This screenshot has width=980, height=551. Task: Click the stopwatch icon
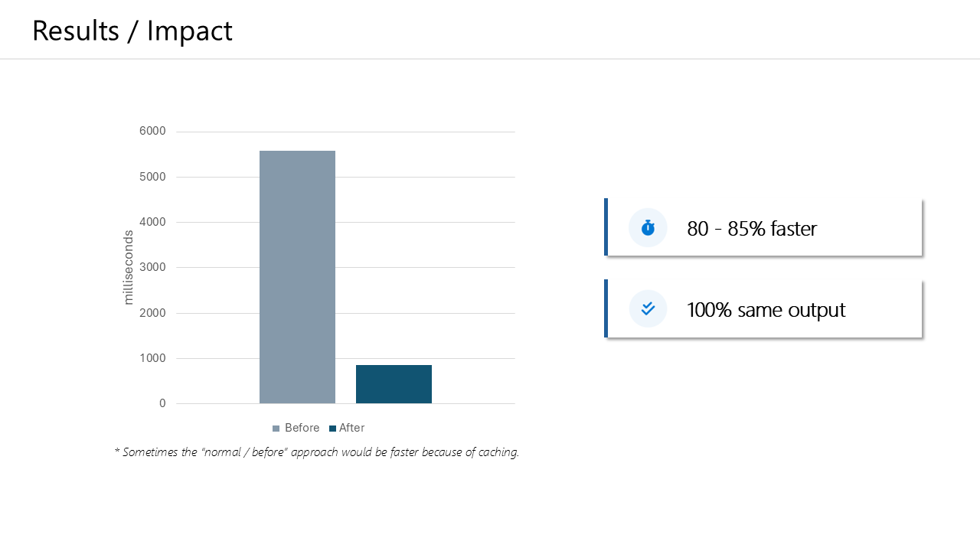pos(648,228)
